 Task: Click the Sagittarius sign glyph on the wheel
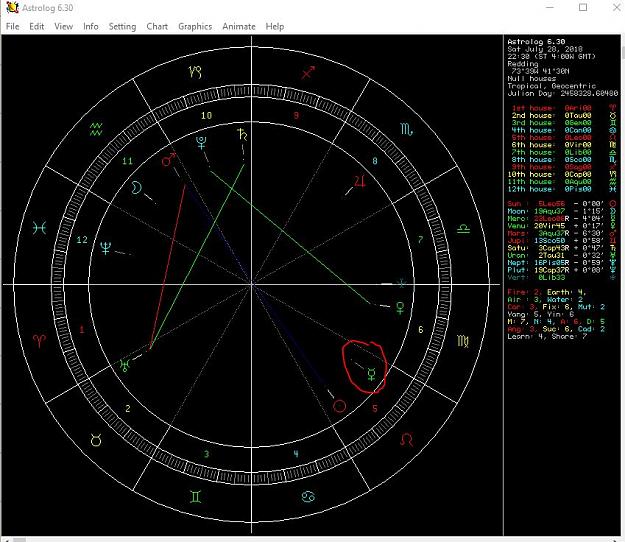(308, 73)
